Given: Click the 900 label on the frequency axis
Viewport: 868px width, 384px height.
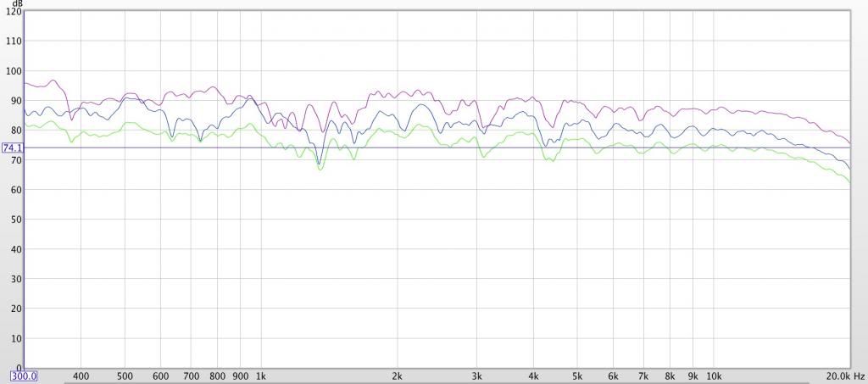Looking at the screenshot, I should click(x=241, y=376).
